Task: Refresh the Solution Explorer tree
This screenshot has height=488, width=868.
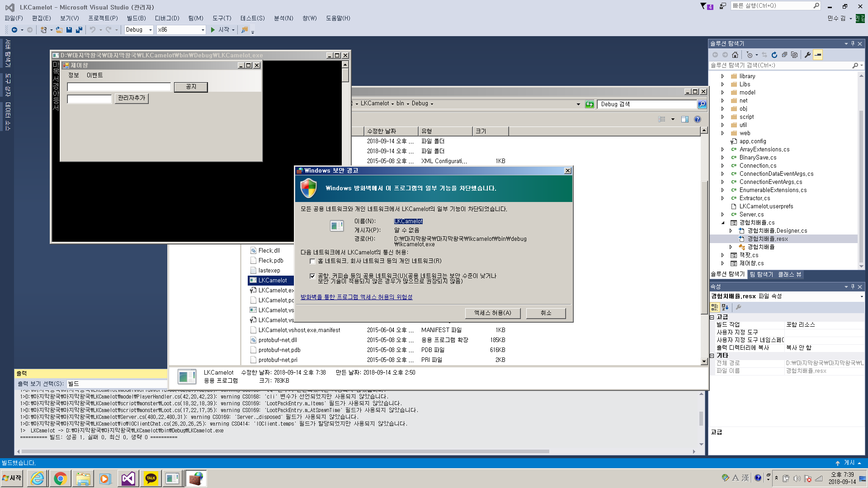Action: pos(774,55)
